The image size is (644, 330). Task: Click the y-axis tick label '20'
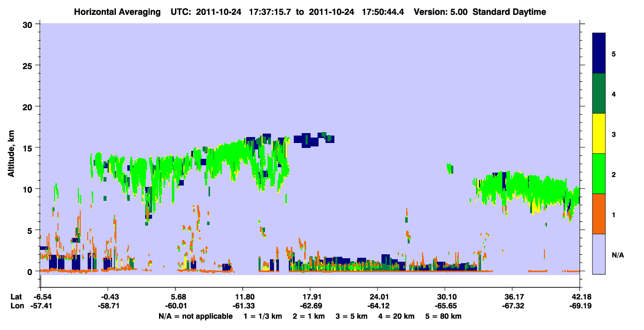pyautogui.click(x=29, y=106)
